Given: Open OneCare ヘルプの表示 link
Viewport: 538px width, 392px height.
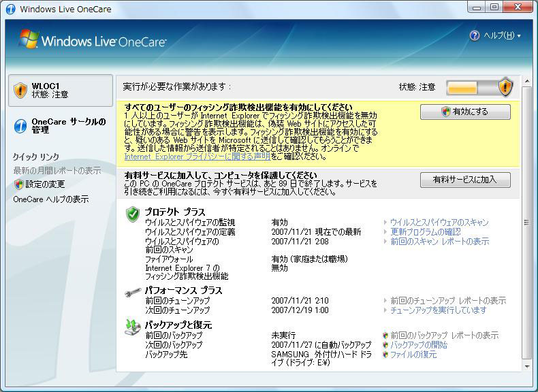Looking at the screenshot, I should pyautogui.click(x=51, y=199).
